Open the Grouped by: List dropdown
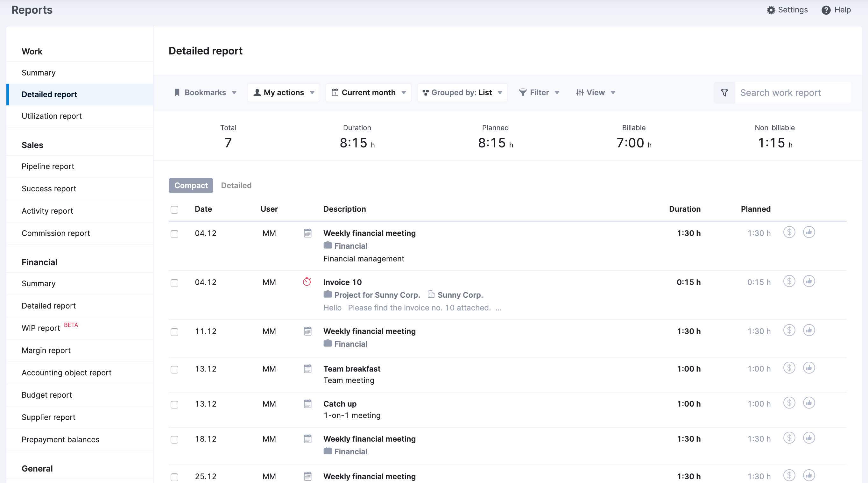 (x=462, y=93)
